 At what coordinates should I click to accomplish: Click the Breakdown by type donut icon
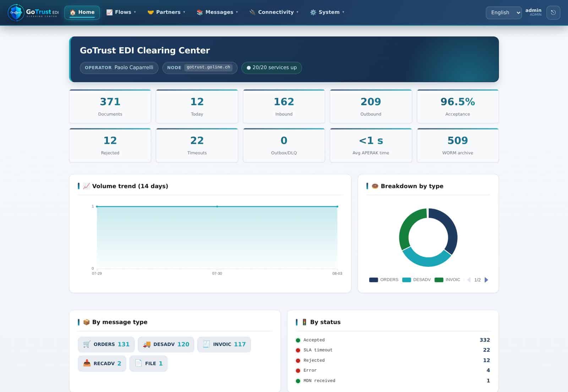pyautogui.click(x=375, y=186)
